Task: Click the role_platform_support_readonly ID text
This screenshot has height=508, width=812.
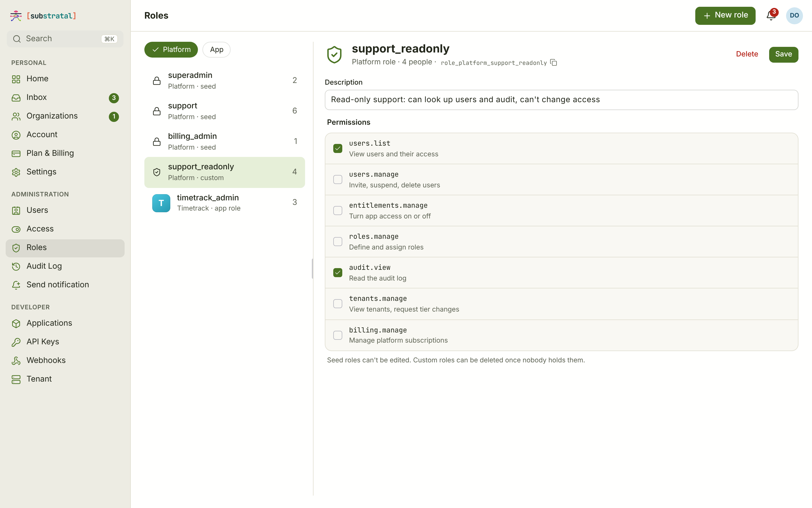Action: [494, 63]
